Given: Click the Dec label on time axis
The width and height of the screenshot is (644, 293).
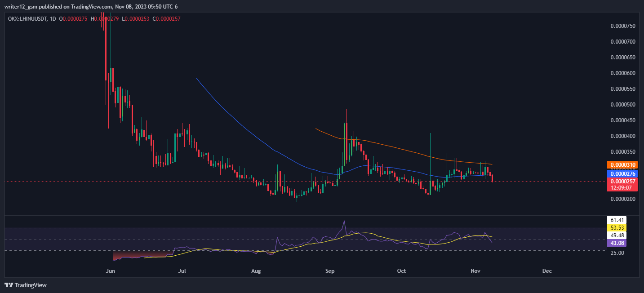Looking at the screenshot, I should (x=547, y=271).
